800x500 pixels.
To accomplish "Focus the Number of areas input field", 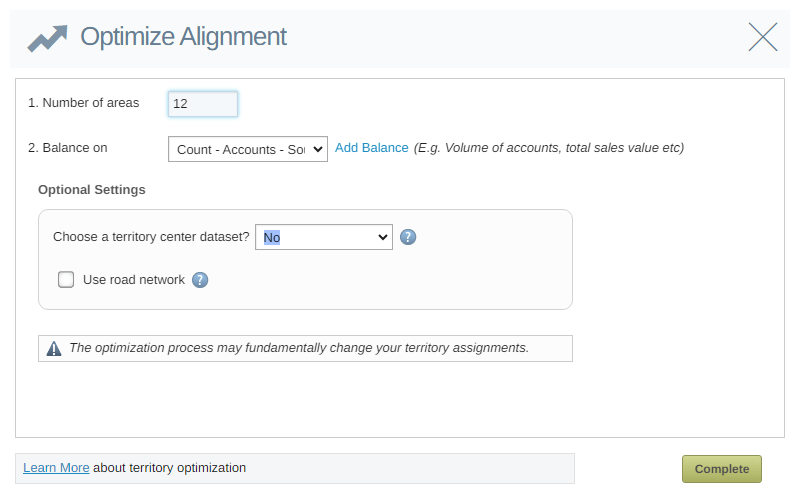I will [203, 104].
